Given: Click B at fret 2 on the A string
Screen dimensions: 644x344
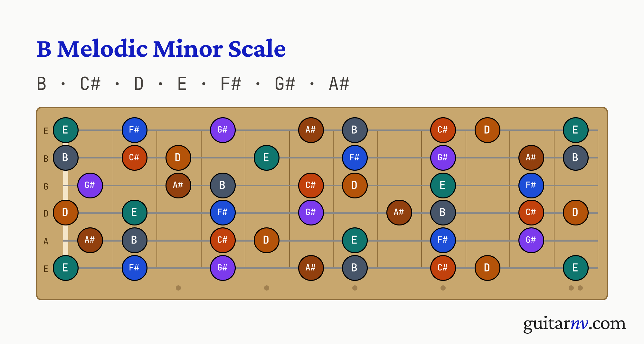Looking at the screenshot, I should click(x=135, y=240).
